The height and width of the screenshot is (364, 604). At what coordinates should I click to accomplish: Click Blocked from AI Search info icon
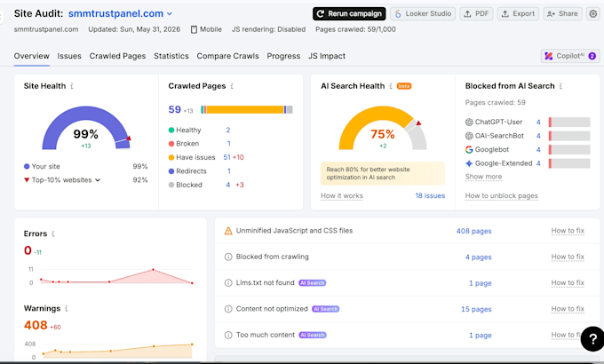click(x=560, y=86)
